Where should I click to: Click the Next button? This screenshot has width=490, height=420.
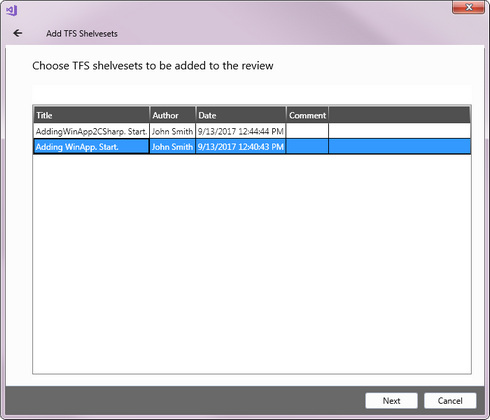pos(391,401)
